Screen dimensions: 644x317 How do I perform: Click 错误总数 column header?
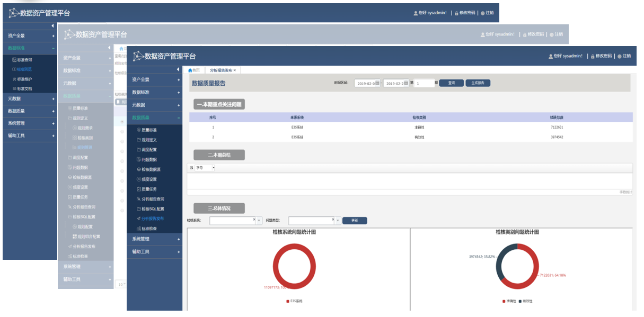(557, 117)
